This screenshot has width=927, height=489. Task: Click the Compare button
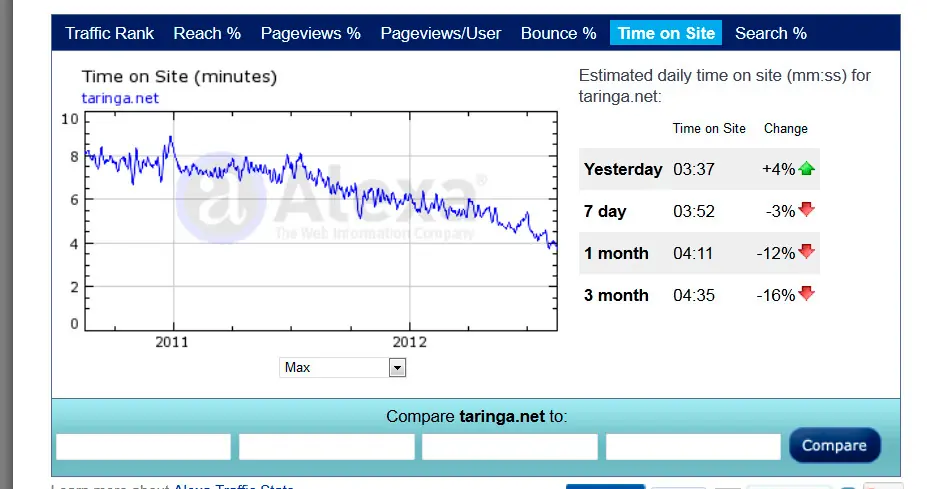pyautogui.click(x=834, y=445)
